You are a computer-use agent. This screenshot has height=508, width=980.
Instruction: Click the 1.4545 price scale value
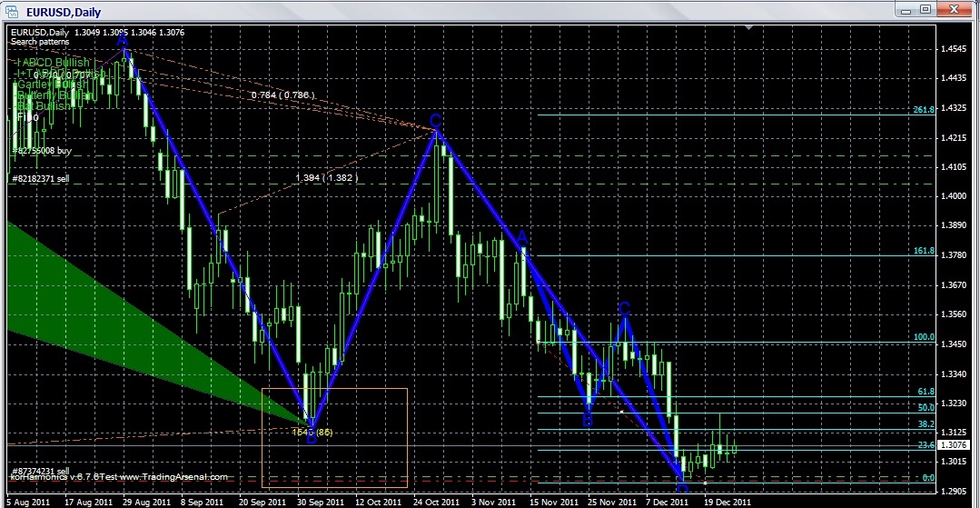pyautogui.click(x=954, y=49)
